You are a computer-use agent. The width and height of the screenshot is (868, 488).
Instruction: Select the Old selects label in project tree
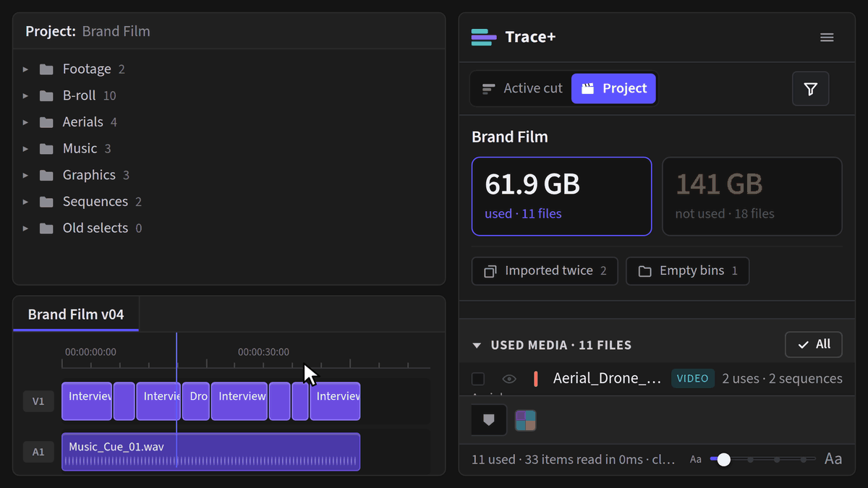[95, 228]
